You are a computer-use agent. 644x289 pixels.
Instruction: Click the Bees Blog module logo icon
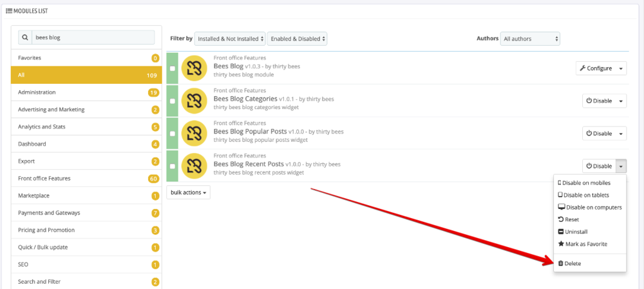pyautogui.click(x=193, y=68)
